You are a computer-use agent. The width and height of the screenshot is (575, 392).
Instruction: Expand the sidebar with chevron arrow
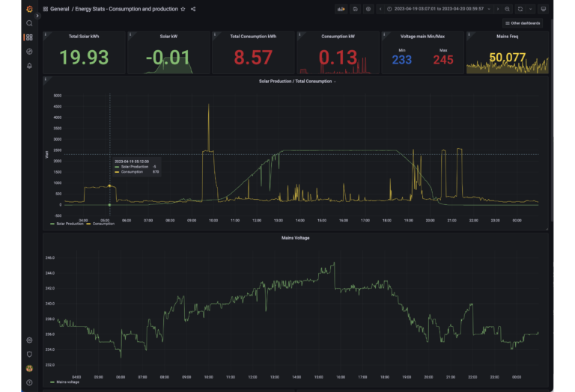38,15
